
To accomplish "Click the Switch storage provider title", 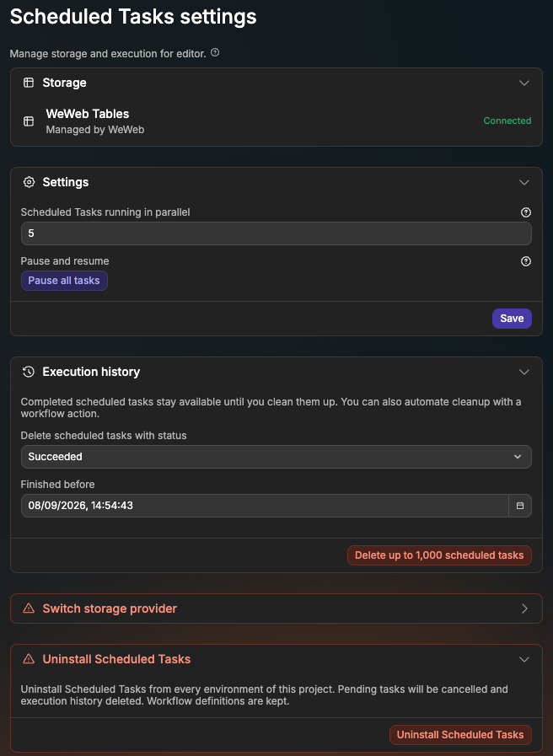I will (x=110, y=609).
